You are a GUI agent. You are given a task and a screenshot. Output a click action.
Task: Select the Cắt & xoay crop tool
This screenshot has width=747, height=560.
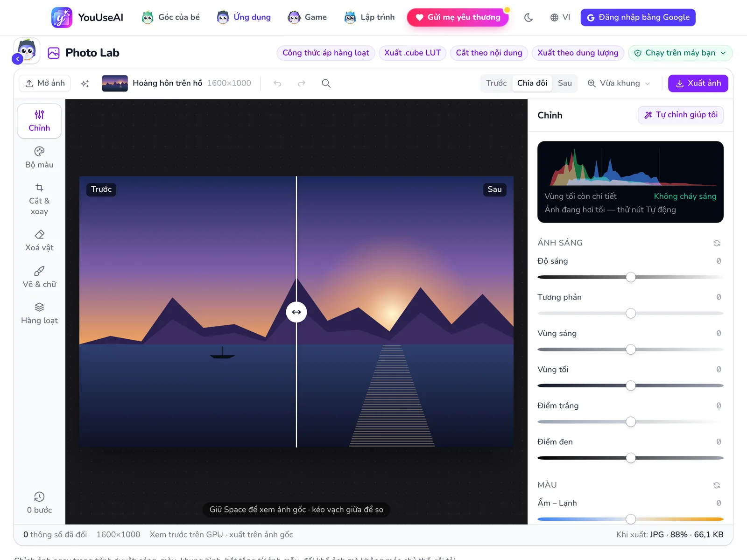pos(39,199)
